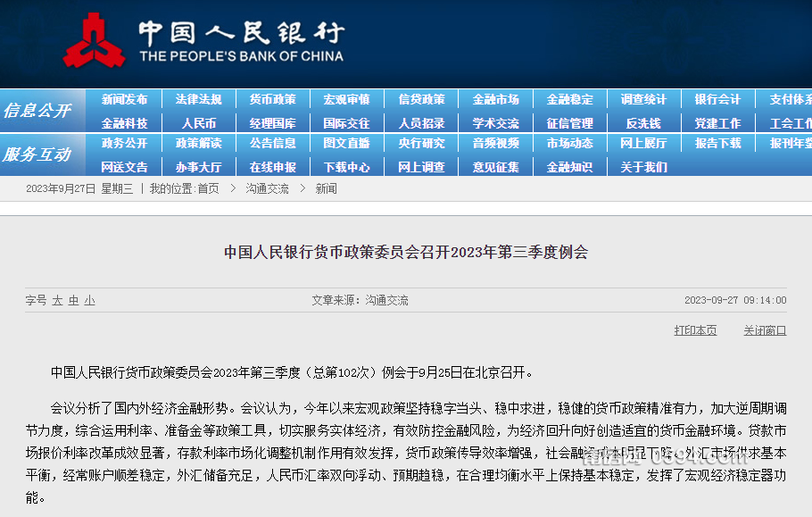Select 党建工作 in the navigation
This screenshot has height=517, width=812.
(717, 123)
